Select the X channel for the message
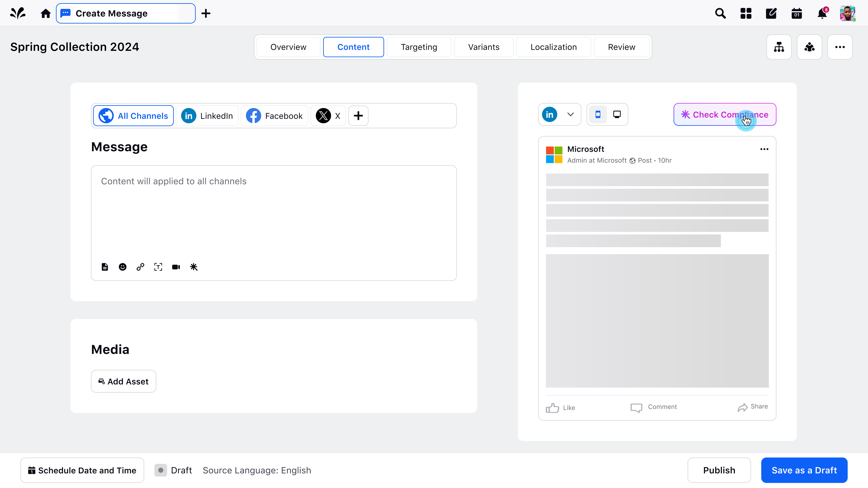Screen dimensions: 868x488 click(x=328, y=116)
